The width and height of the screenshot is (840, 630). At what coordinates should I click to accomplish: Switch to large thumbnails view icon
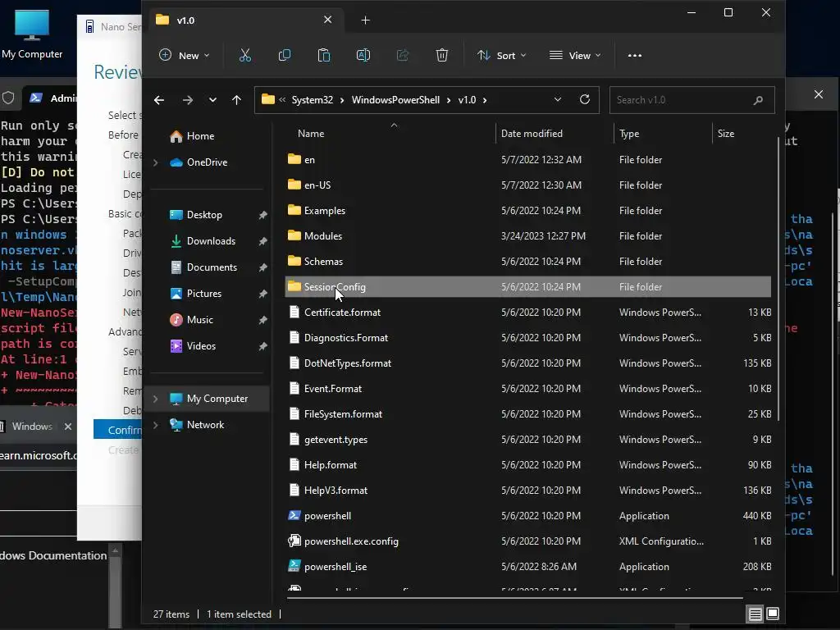[773, 614]
